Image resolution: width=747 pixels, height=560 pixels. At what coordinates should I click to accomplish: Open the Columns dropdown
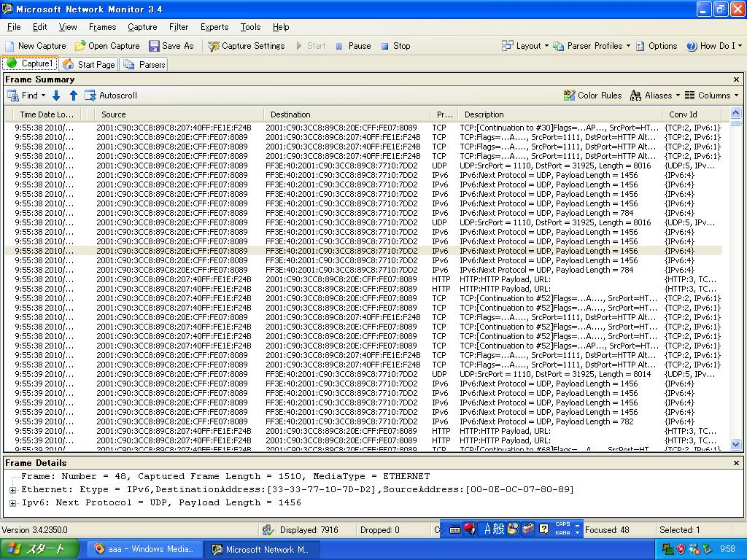click(711, 96)
